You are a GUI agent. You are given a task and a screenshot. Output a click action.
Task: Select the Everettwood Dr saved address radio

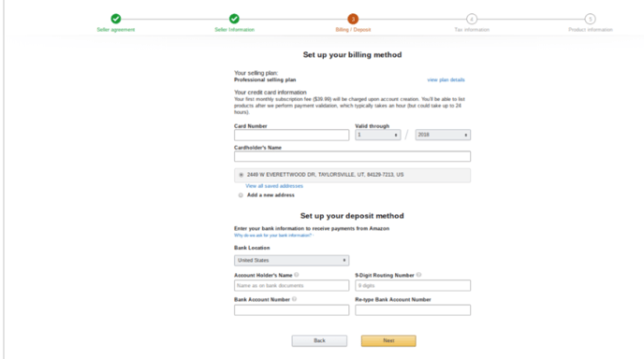[x=241, y=175]
